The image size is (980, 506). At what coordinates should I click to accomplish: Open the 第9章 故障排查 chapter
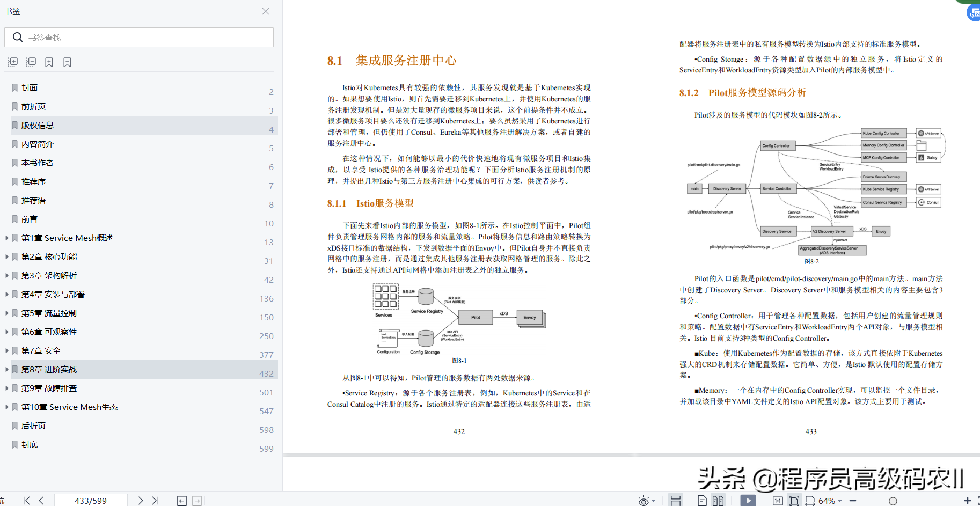pyautogui.click(x=49, y=388)
